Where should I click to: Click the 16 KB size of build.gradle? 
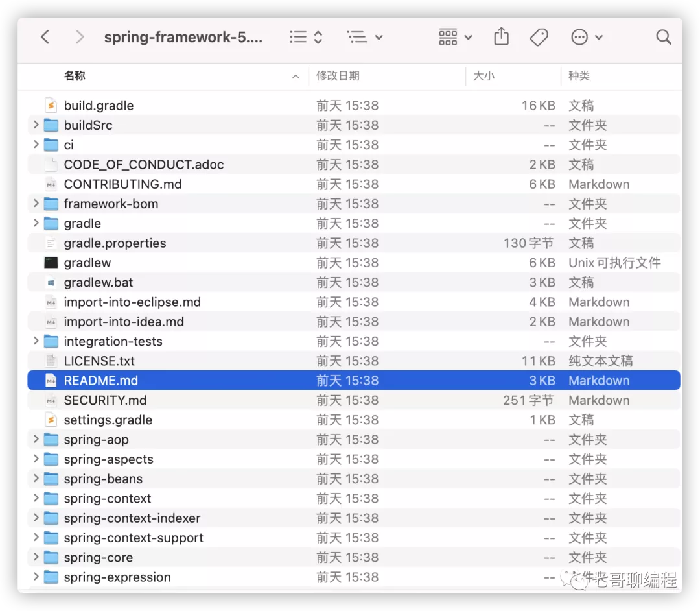(538, 106)
